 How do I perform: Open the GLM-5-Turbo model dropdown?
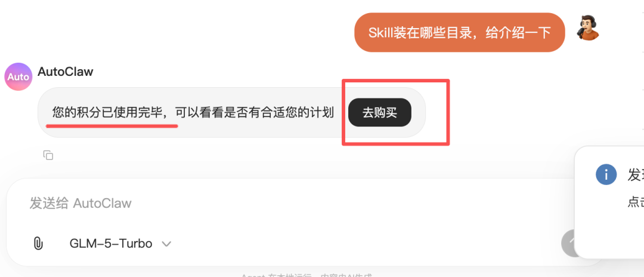120,244
